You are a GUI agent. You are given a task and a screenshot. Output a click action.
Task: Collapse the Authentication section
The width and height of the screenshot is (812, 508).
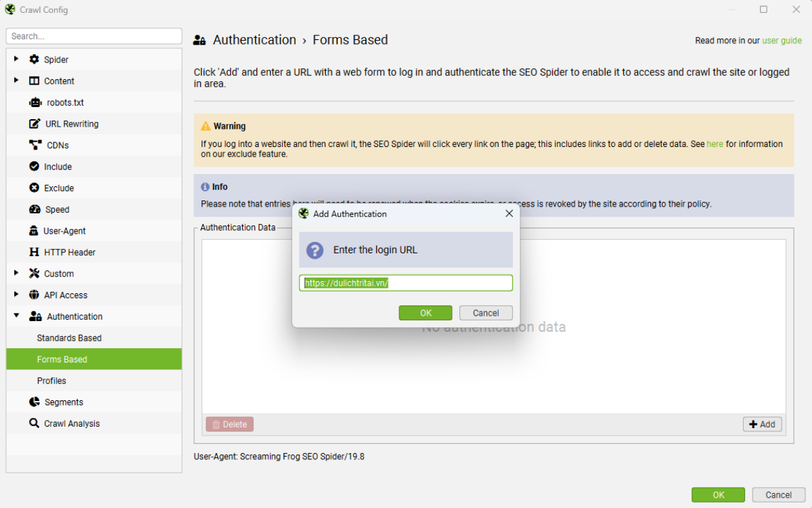click(16, 316)
